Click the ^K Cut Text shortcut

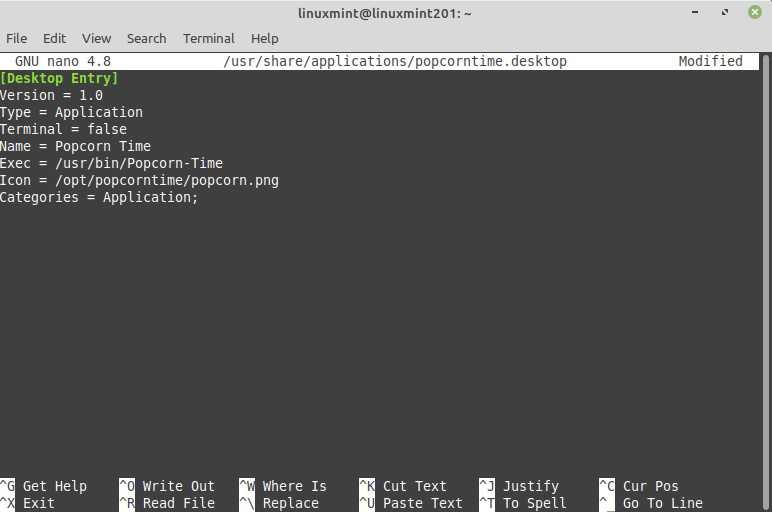[403, 486]
